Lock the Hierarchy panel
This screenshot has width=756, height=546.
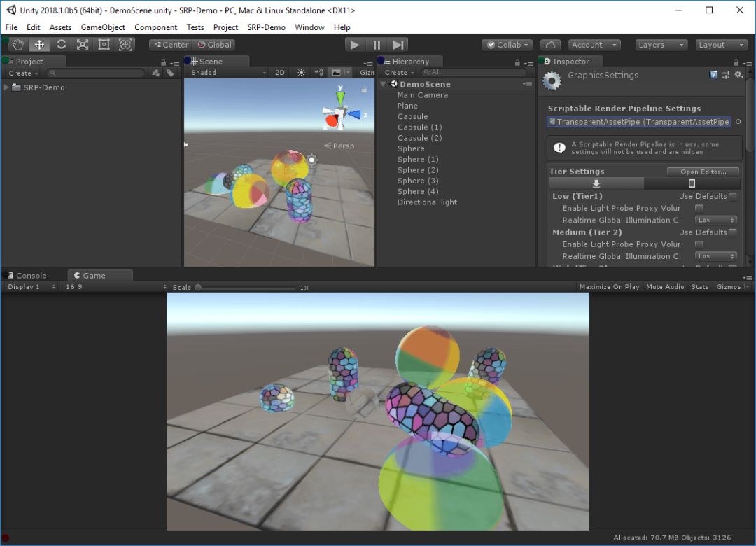[x=517, y=63]
